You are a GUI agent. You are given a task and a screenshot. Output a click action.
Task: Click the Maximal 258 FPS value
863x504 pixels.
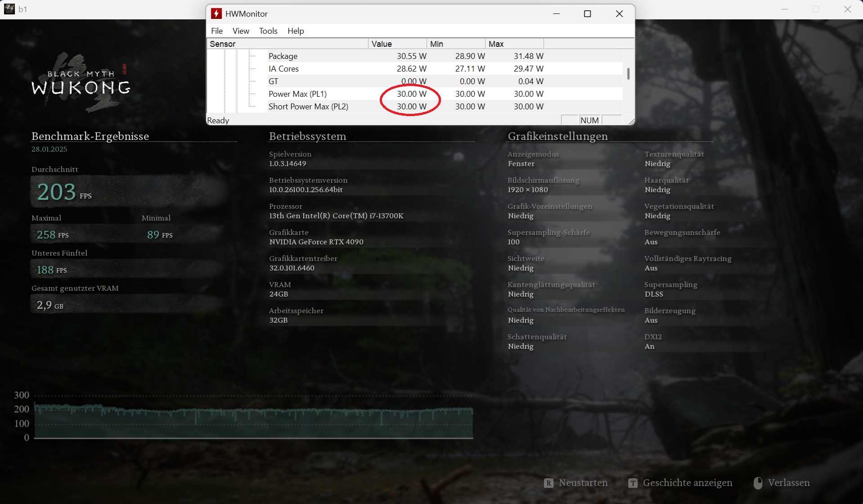point(53,234)
